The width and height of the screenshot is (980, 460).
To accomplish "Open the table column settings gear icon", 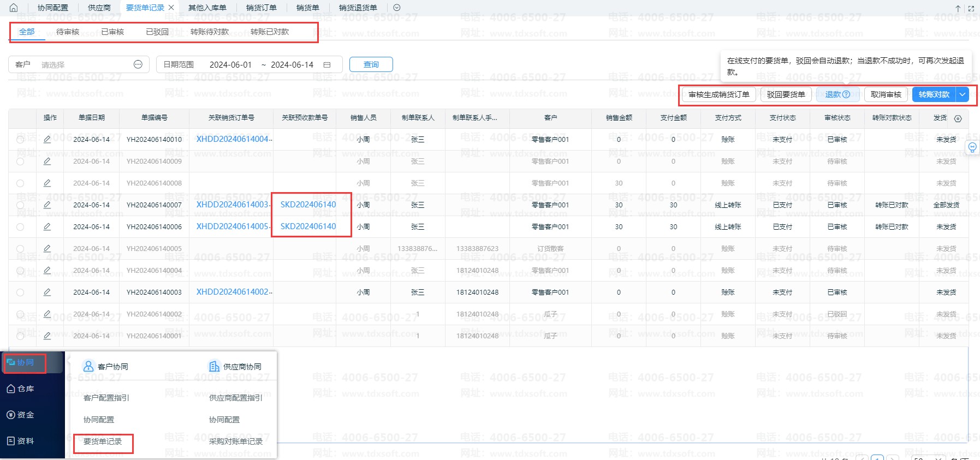I will [958, 118].
